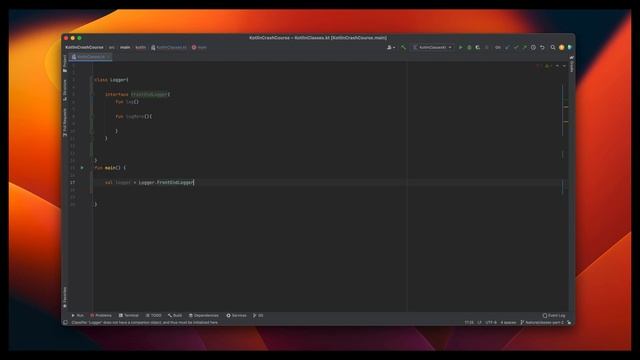This screenshot has width=640, height=360.
Task: Select the KotlinClasses.kt editor tab
Action: point(89,57)
